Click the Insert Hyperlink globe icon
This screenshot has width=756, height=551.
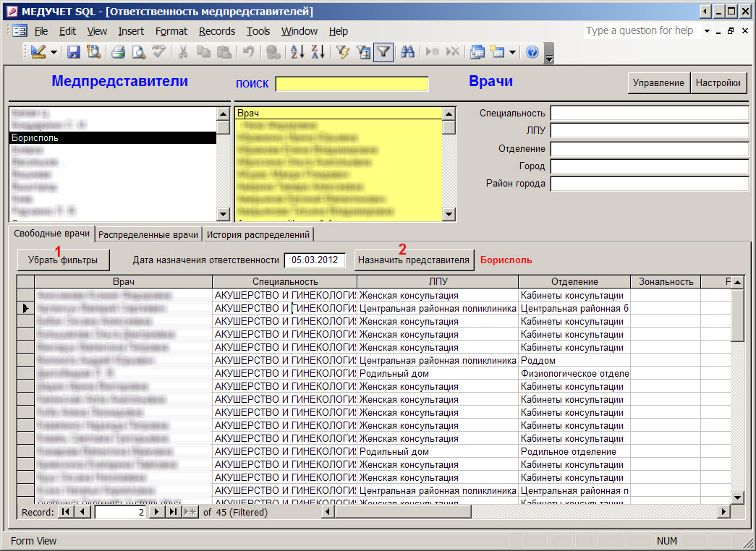(273, 51)
